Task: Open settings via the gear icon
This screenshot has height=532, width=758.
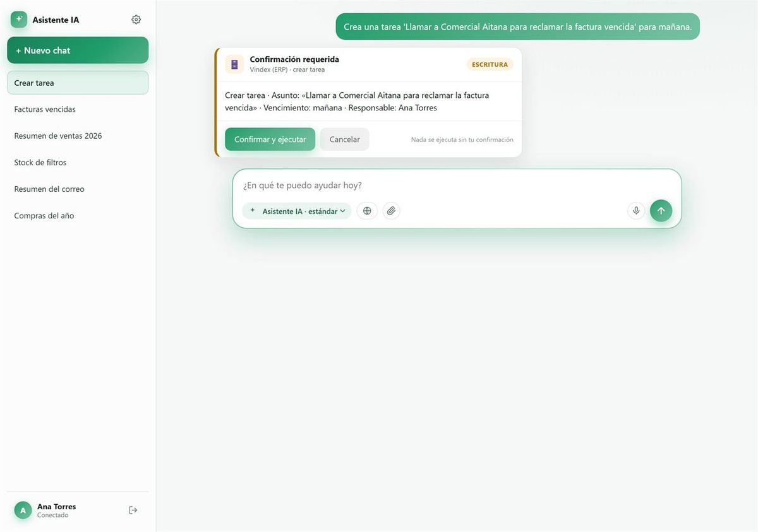Action: pos(136,20)
